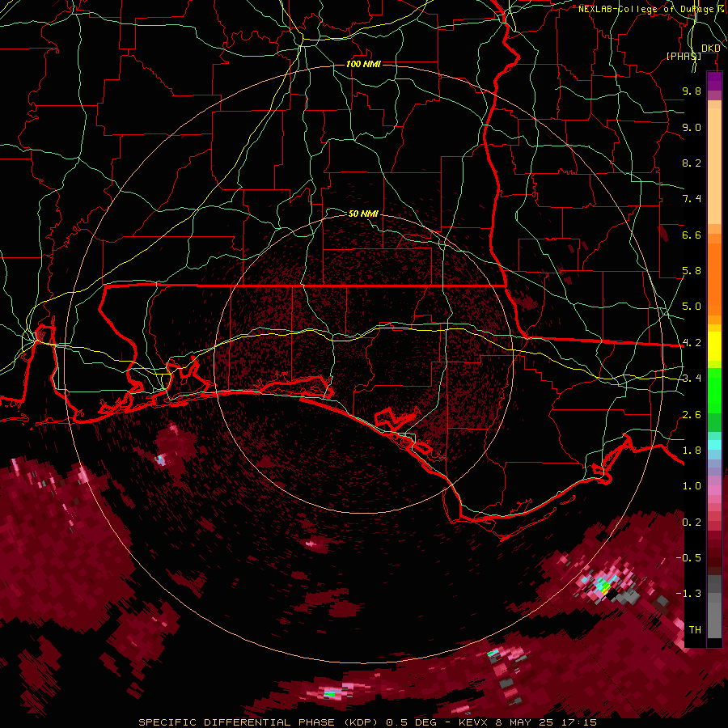The image size is (728, 728).
Task: Click the 2.6 value on color scale
Action: click(692, 415)
